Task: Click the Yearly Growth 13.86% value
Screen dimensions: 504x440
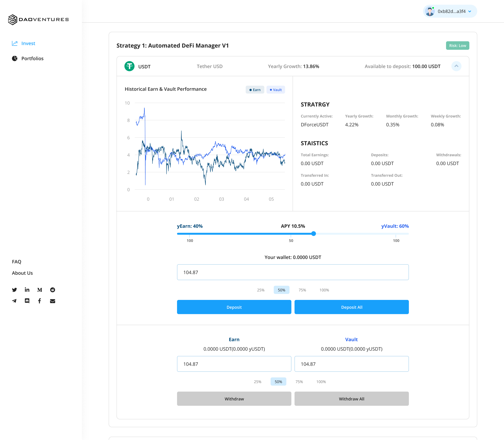Action: (311, 67)
